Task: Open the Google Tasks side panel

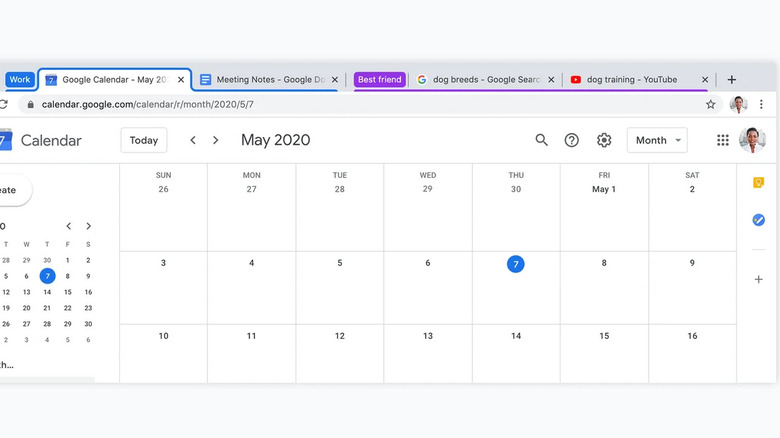Action: [758, 219]
